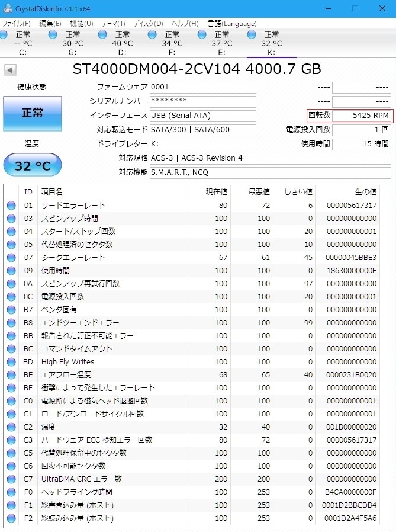Click status orb for attribute F2 総読み込み量
This screenshot has width=396, height=532.
pos(11,518)
